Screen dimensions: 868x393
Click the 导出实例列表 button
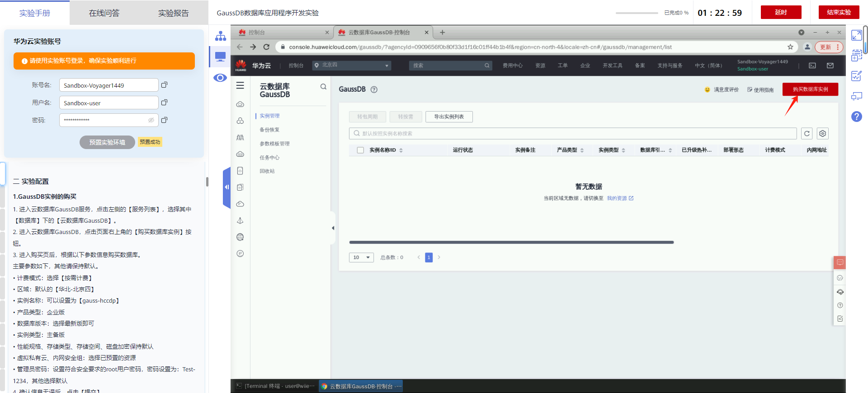coord(449,117)
